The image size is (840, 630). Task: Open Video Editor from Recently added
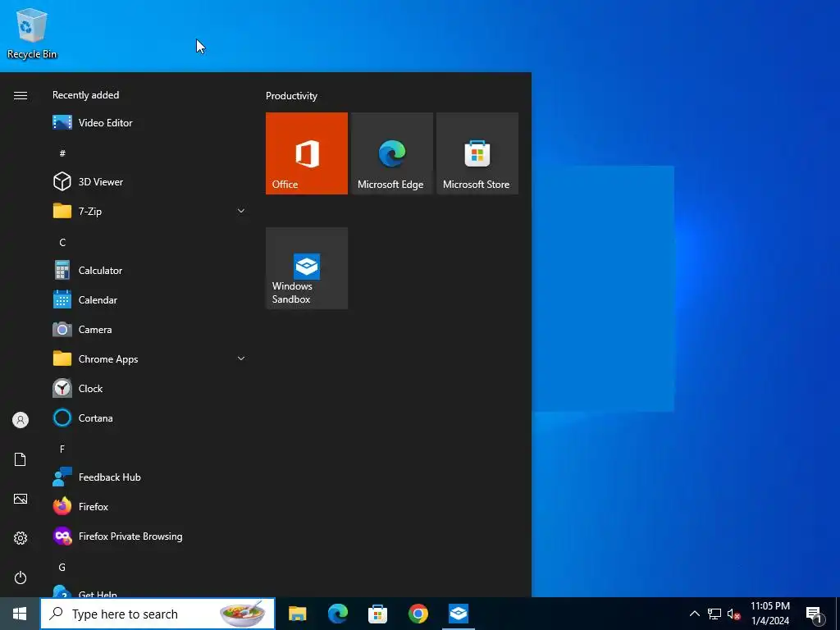click(x=149, y=123)
